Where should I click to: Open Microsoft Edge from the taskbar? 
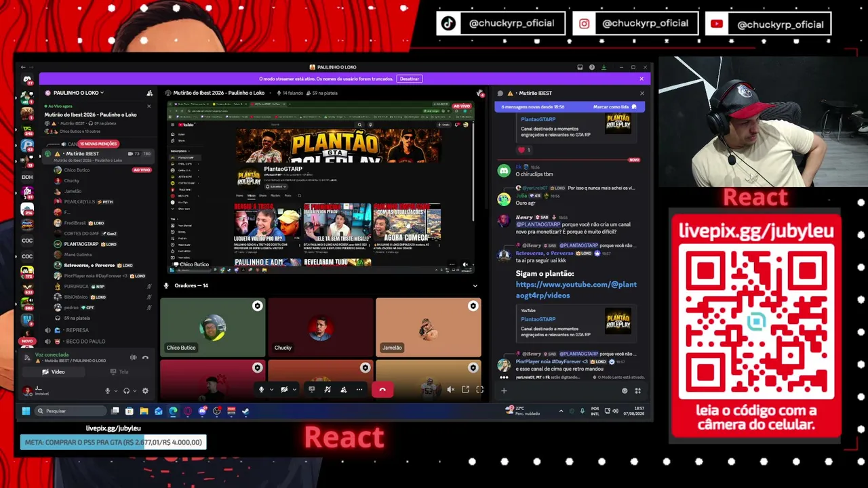(173, 411)
